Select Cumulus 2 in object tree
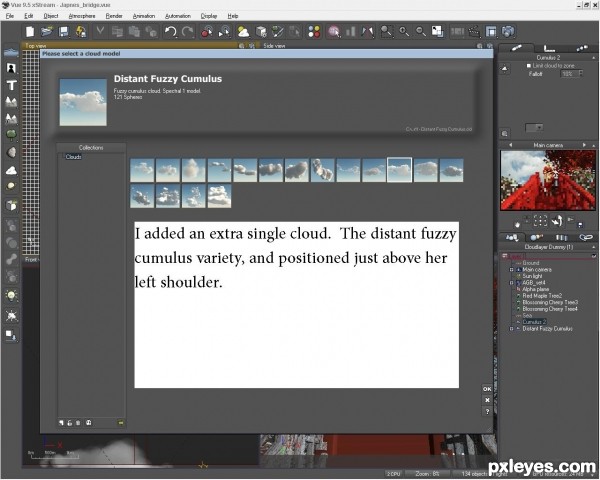Screen dimensions: 600x480 (x=534, y=322)
